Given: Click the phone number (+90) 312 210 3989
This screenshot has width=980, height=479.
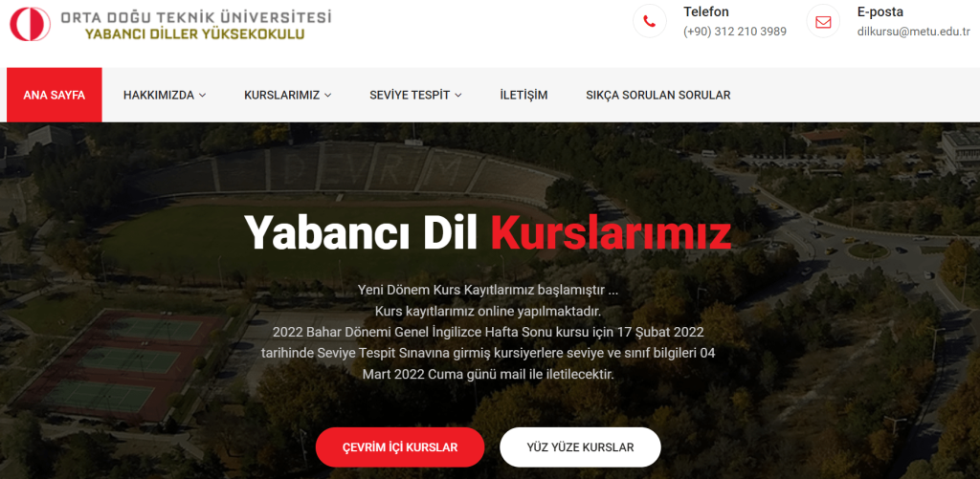Looking at the screenshot, I should pyautogui.click(x=735, y=32).
